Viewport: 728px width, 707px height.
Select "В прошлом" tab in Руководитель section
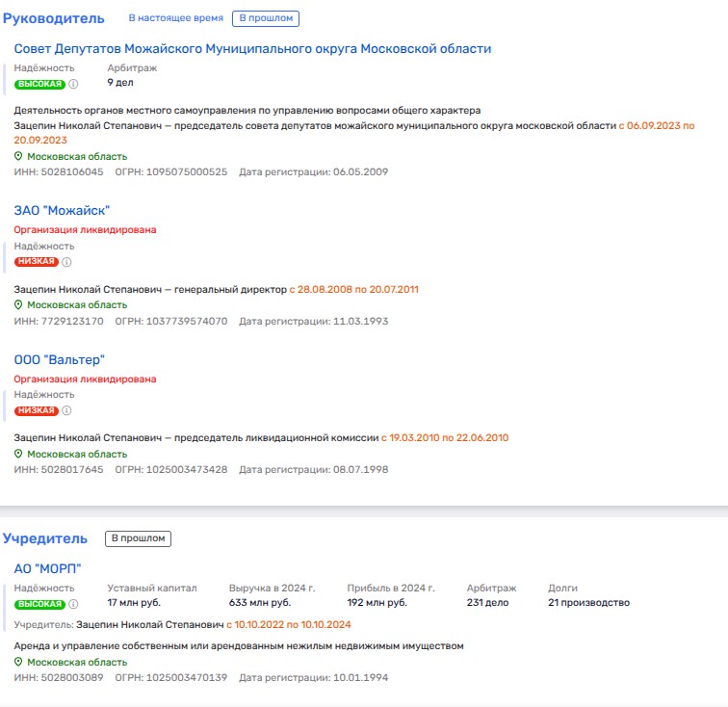[x=265, y=18]
